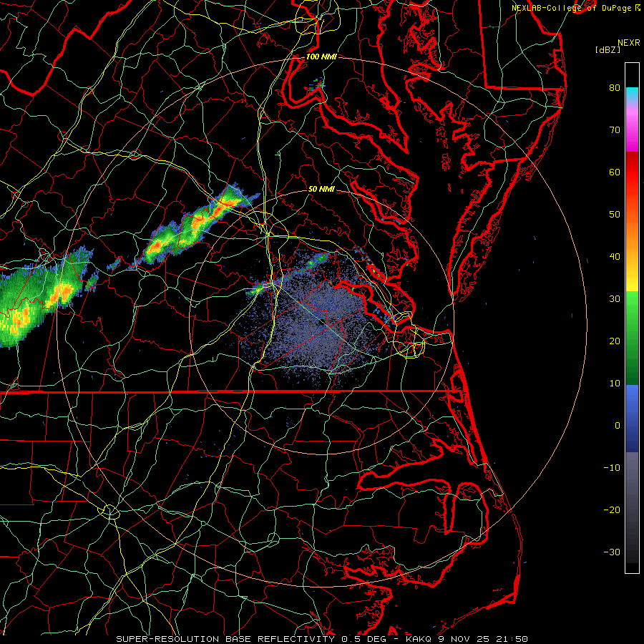This screenshot has height=644, width=644.
Task: Click the NEXLAB-College of DuPage credit text
Action: point(573,8)
